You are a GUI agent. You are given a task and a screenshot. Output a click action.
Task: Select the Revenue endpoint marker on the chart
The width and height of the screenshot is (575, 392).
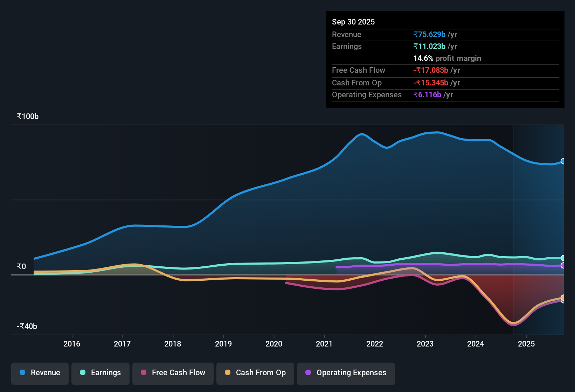click(563, 161)
